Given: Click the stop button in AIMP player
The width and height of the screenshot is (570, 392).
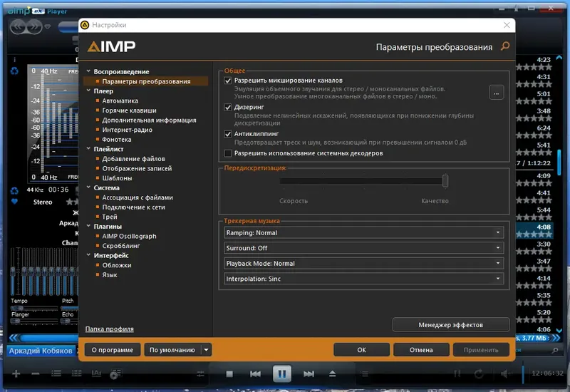Looking at the screenshot, I should coord(229,373).
